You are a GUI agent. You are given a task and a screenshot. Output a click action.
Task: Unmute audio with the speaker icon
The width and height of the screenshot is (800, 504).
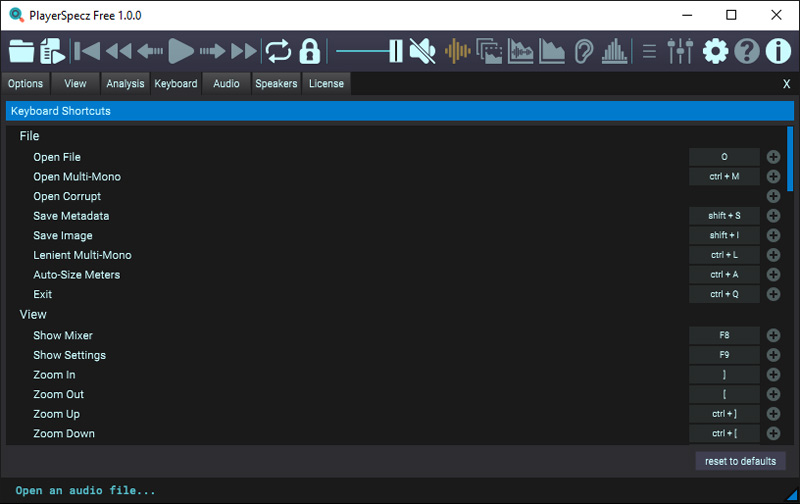click(422, 50)
